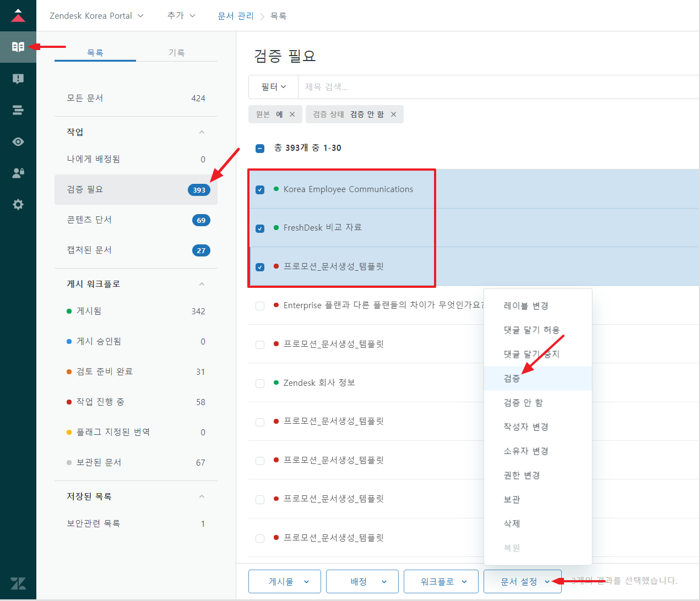Open the 캡처된 문서 list
The image size is (700, 601).
(136, 250)
